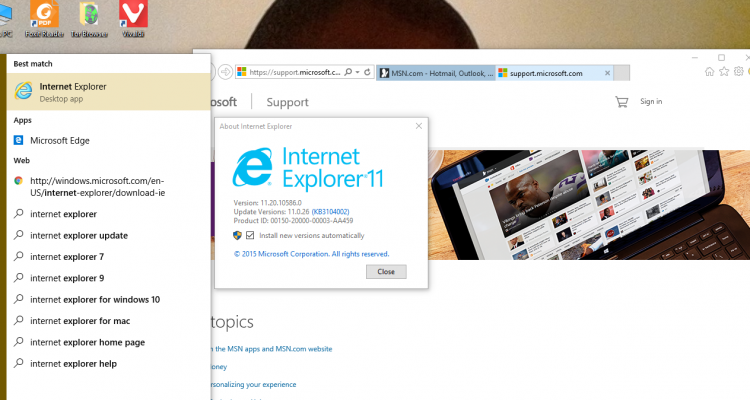Click magnifier icon next to 'internet explorer update'
This screenshot has height=400, width=750.
coord(18,235)
